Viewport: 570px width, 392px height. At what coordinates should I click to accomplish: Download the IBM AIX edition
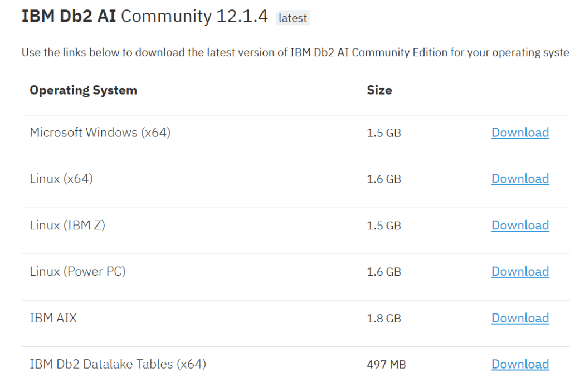[x=520, y=318]
